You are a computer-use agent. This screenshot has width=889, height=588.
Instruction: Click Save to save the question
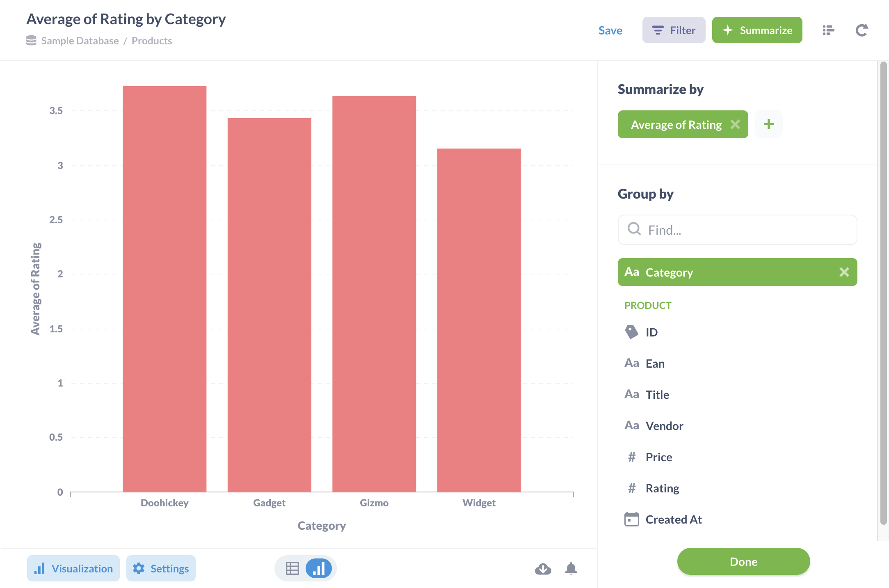[x=610, y=30]
